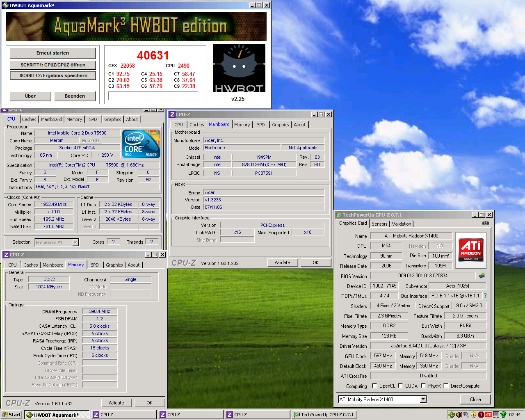
Task: Open SPD tab in Mainboard CPU-Z window
Action: click(261, 125)
